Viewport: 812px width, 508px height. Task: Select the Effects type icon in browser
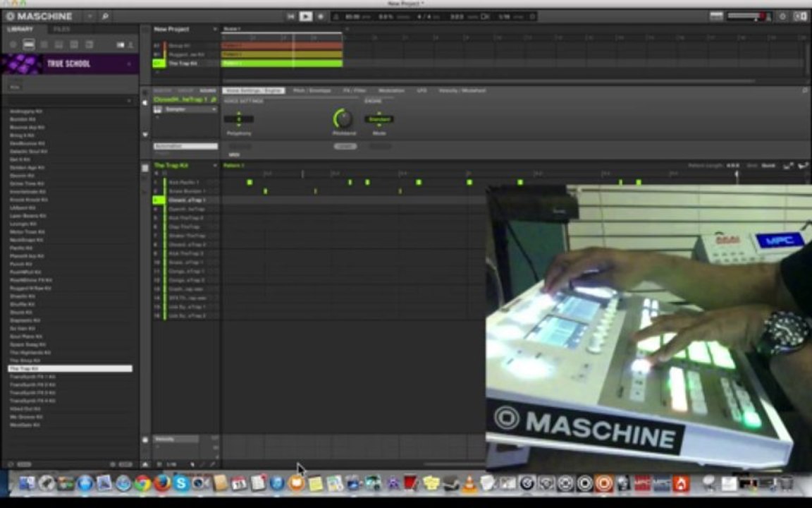click(x=74, y=45)
